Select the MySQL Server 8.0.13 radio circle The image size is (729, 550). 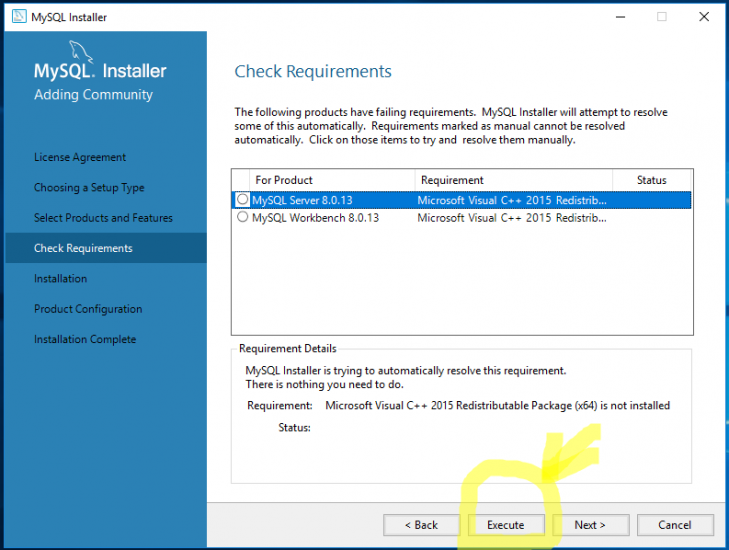pyautogui.click(x=242, y=199)
